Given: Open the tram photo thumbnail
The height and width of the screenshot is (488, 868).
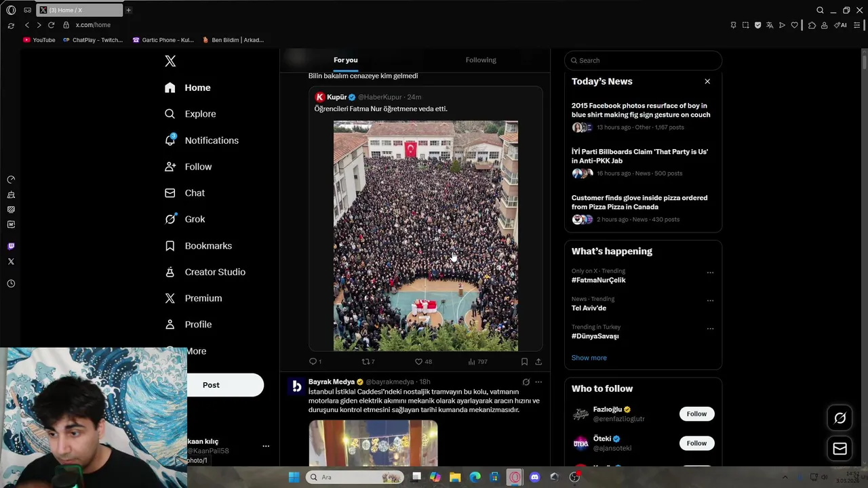Looking at the screenshot, I should coord(373,443).
